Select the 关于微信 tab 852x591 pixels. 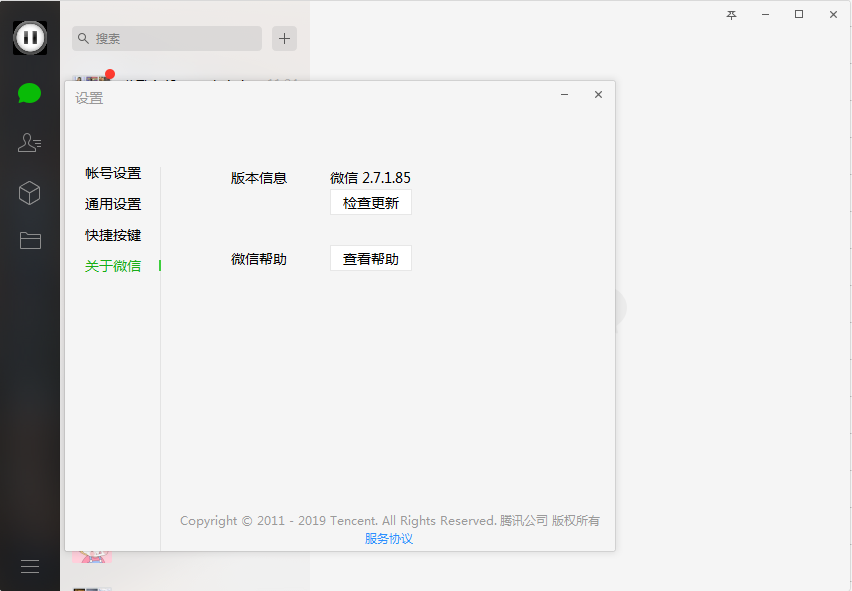(113, 266)
